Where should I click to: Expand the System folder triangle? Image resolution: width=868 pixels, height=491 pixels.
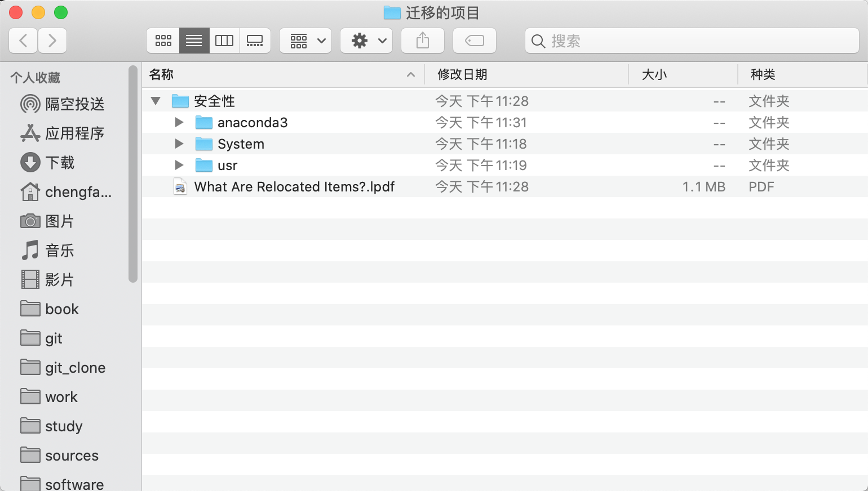(179, 144)
